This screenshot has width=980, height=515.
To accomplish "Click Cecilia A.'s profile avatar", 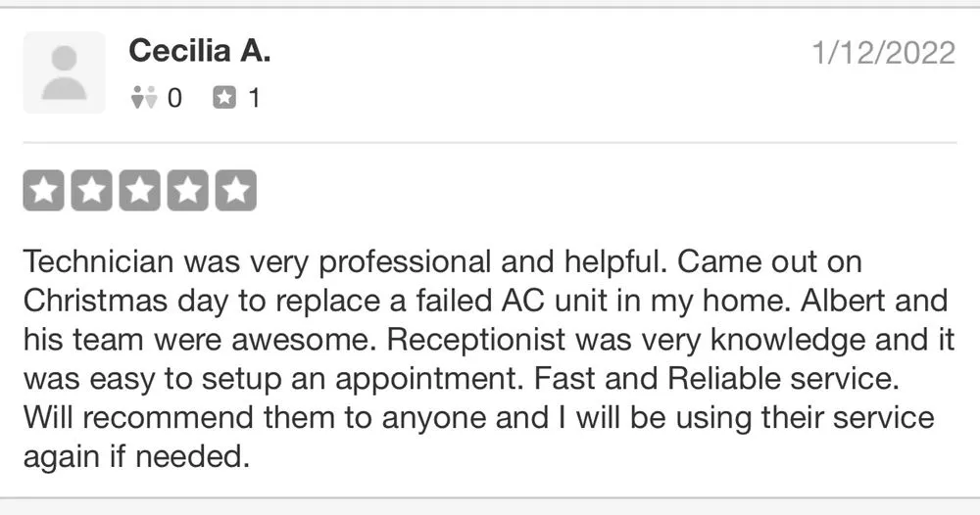I will (64, 72).
